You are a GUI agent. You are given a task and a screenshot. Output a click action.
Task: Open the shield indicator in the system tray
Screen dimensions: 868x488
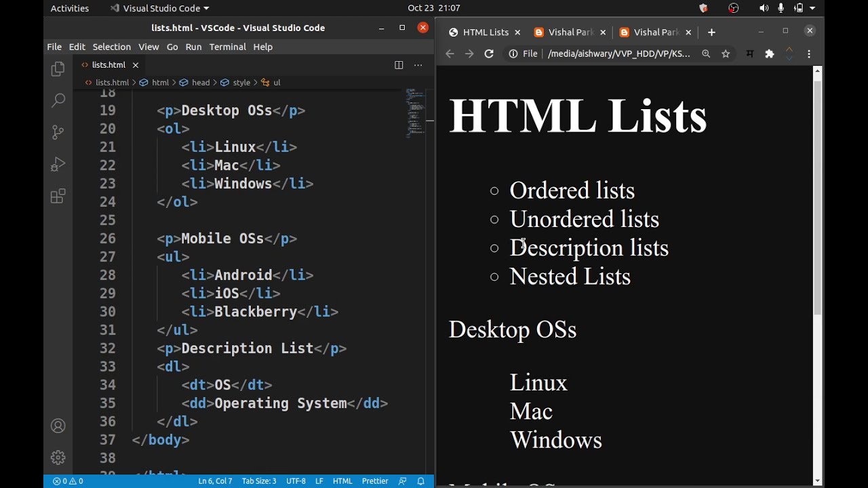(x=703, y=8)
